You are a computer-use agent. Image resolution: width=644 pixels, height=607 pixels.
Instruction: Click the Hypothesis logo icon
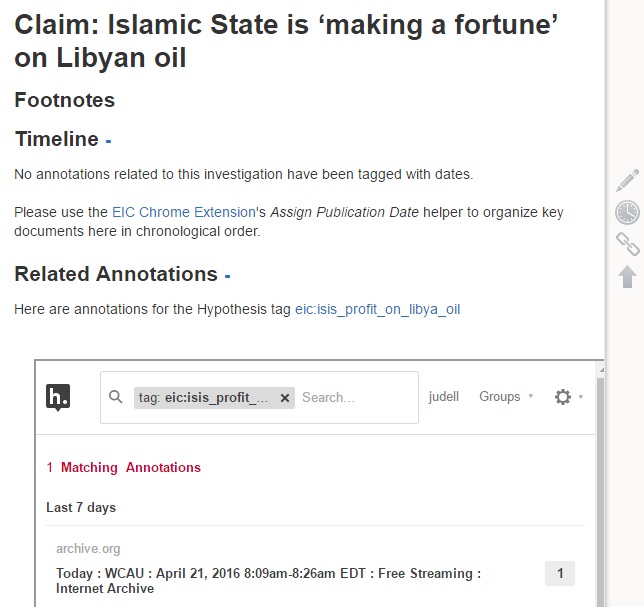(x=58, y=397)
